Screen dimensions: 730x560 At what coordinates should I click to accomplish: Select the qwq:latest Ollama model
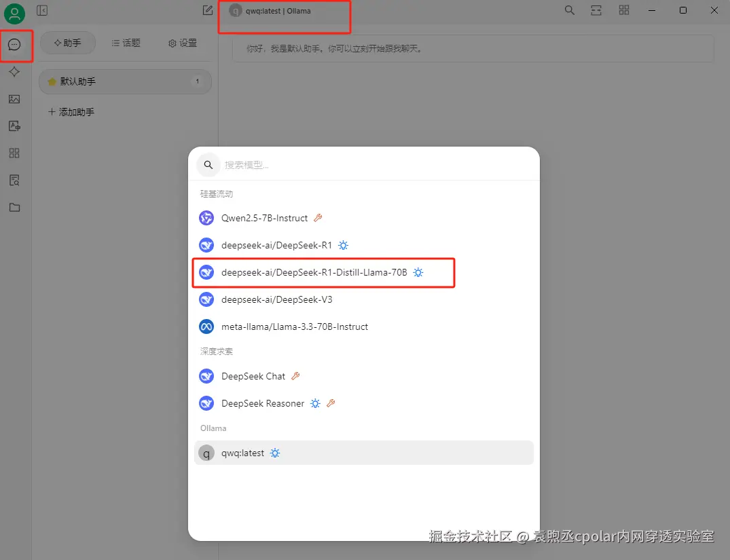(363, 453)
